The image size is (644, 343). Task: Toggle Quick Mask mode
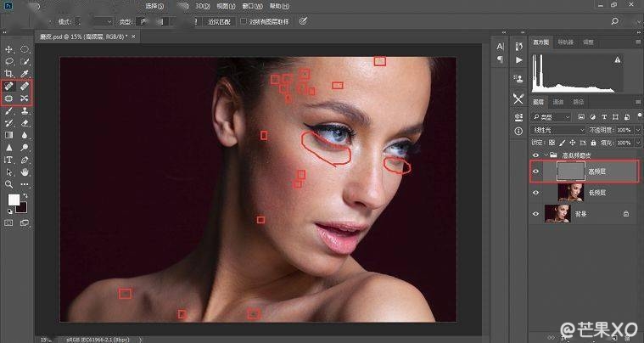coord(8,223)
